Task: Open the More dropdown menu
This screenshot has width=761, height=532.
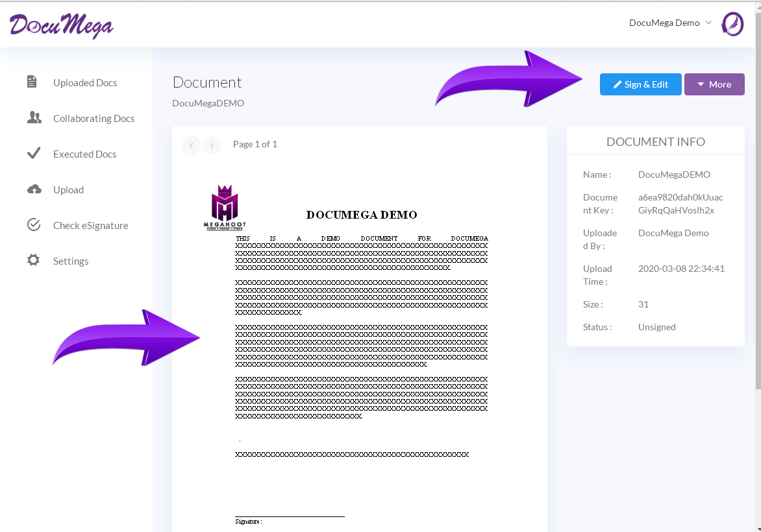Action: pos(714,84)
